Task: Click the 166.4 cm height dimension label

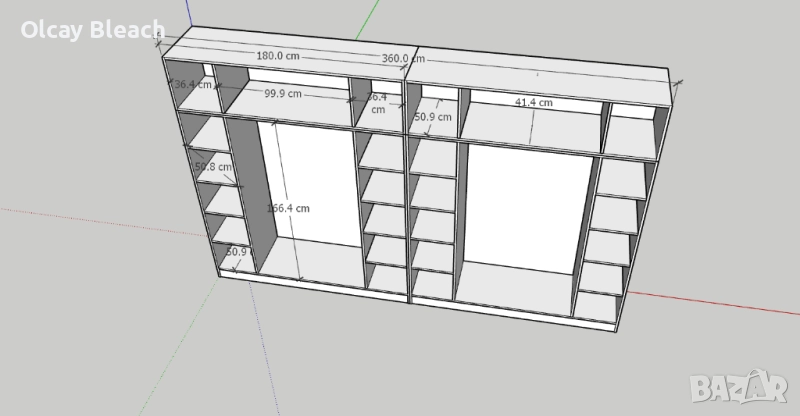Action: click(x=288, y=208)
